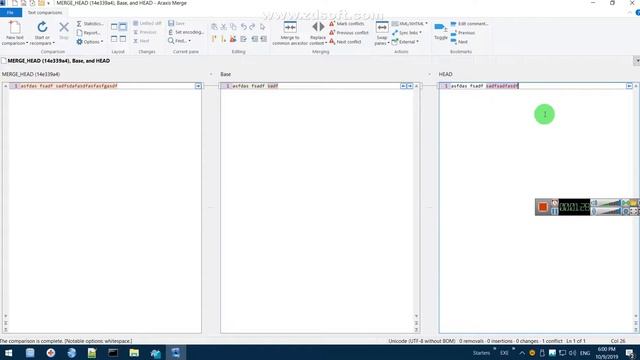The height and width of the screenshot is (360, 640).
Task: Click the merge arrow in HEAD pane line 1
Action: coord(629,86)
